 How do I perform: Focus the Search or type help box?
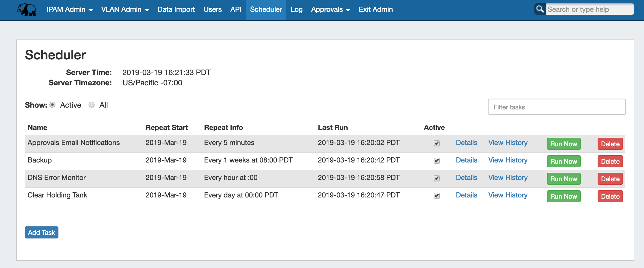click(589, 9)
